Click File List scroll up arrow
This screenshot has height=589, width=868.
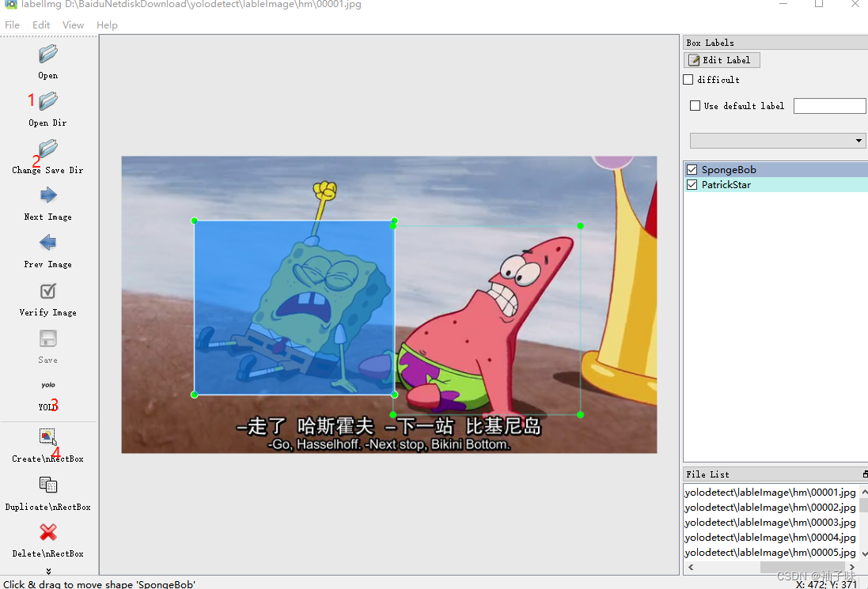click(864, 492)
